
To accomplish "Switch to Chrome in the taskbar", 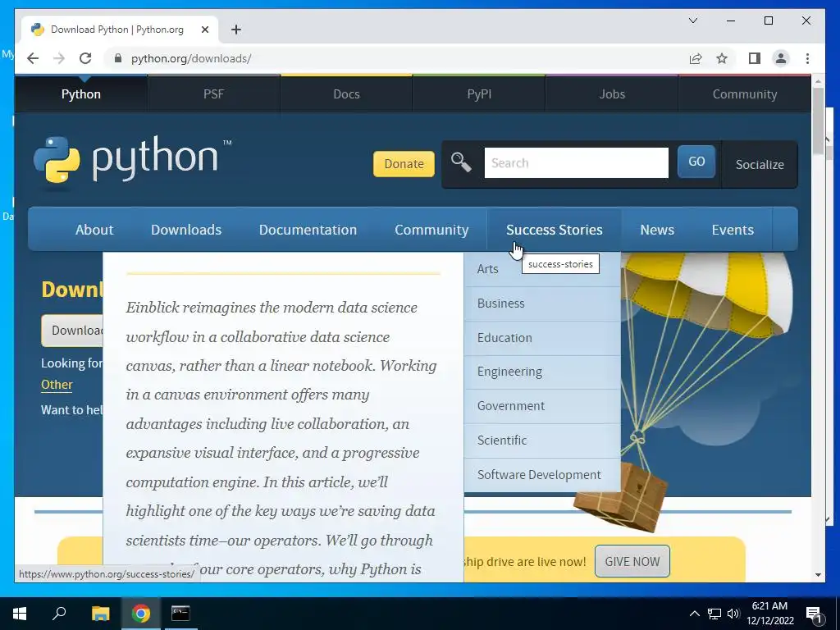I will [141, 614].
